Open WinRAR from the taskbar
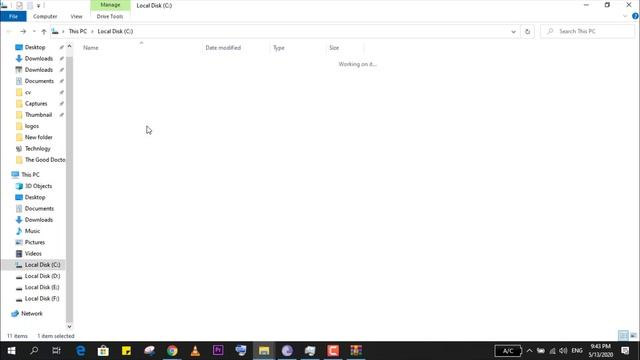Screen dimensions: 640x360 356,351
